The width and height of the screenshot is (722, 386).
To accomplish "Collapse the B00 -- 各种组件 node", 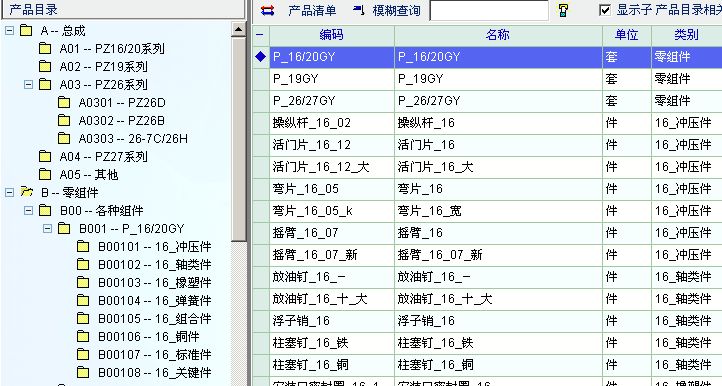I will (29, 211).
